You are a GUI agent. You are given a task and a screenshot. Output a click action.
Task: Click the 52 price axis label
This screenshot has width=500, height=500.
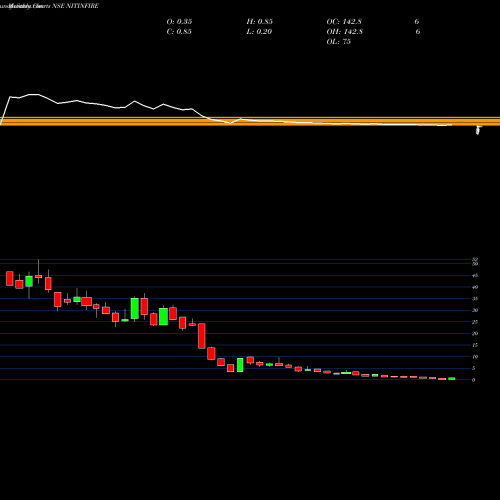(x=475, y=259)
